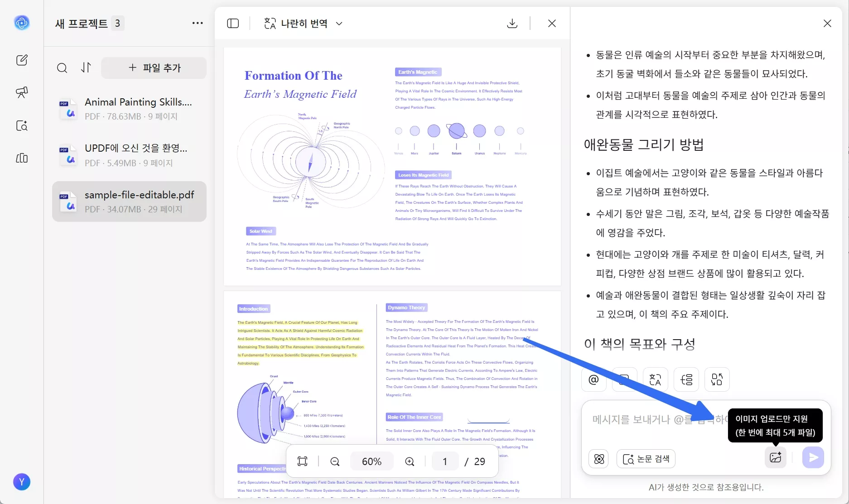The height and width of the screenshot is (504, 849).
Task: Select the AI assistant telescope icon in sidebar
Action: click(x=22, y=93)
